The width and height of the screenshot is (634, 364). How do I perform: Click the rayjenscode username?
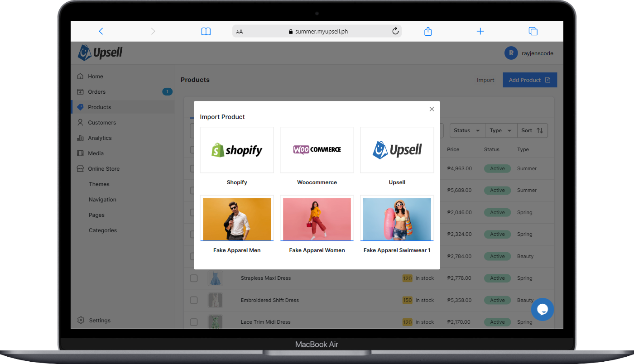(538, 53)
